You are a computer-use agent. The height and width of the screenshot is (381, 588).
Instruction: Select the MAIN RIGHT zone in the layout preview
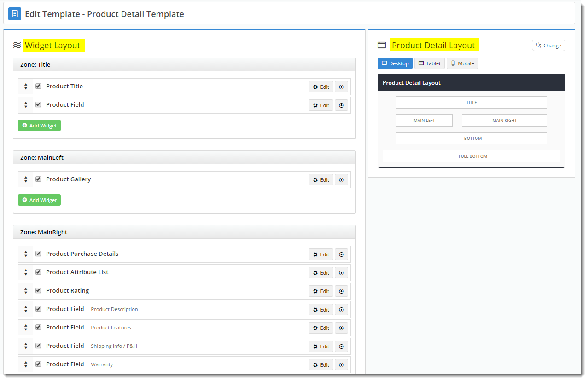(x=504, y=121)
